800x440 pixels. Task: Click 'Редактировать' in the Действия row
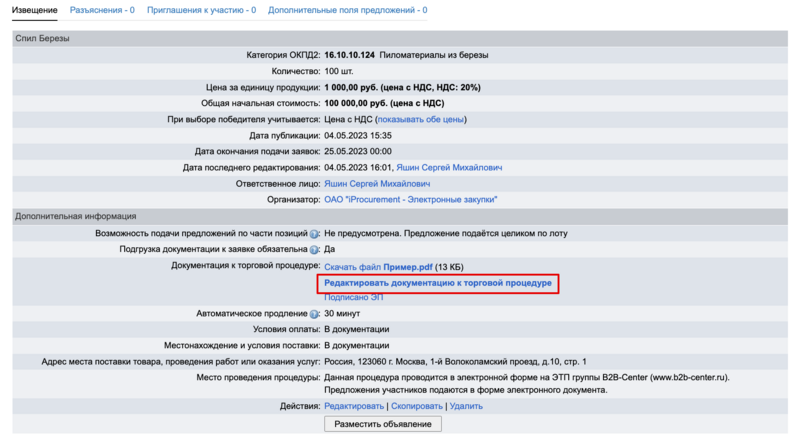(x=354, y=406)
